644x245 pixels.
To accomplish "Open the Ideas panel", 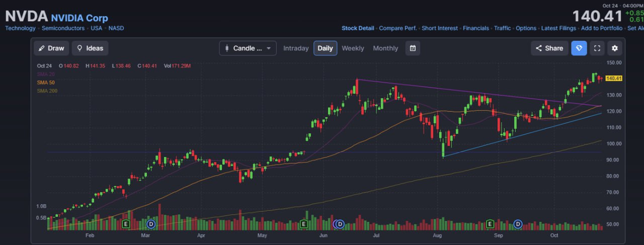I will pos(90,48).
